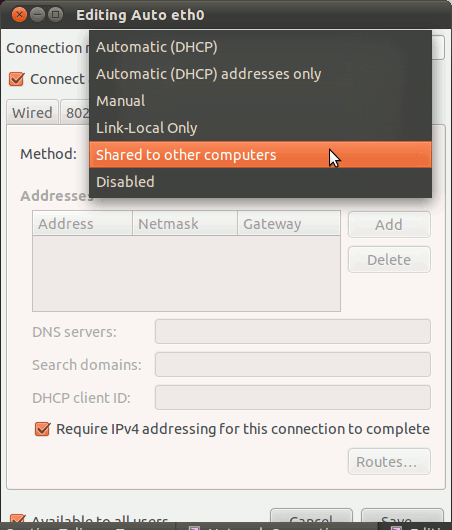
Task: Click the Cancel button
Action: (x=311, y=516)
